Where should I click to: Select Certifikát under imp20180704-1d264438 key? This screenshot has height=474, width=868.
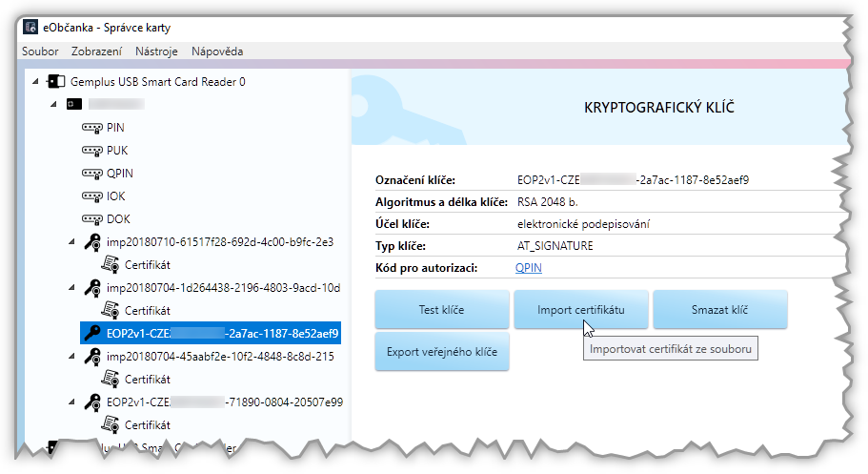148,311
